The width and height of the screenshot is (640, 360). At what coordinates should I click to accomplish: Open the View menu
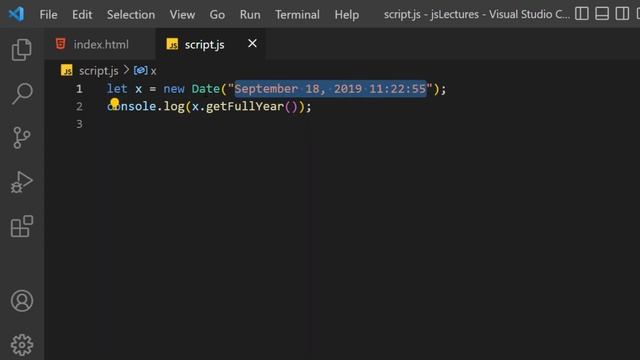[182, 15]
